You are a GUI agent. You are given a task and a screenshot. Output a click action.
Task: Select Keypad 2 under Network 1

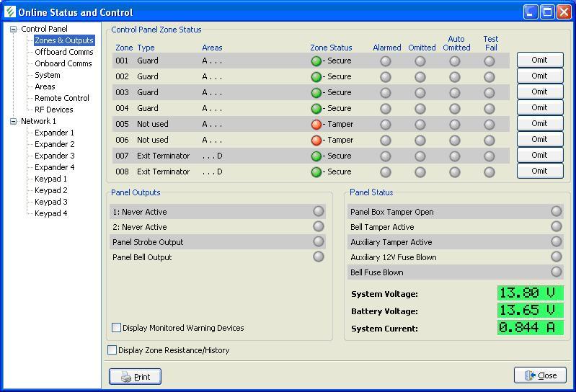[50, 190]
